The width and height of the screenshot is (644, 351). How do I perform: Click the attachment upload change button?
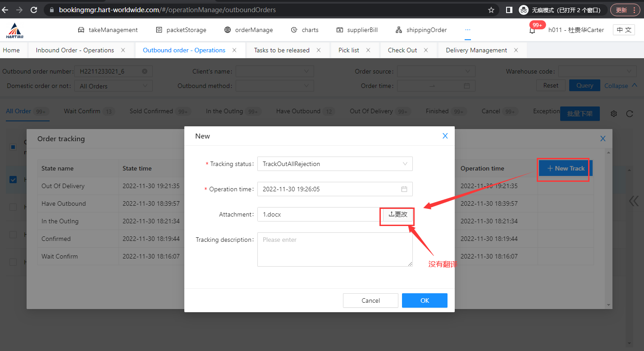point(397,215)
